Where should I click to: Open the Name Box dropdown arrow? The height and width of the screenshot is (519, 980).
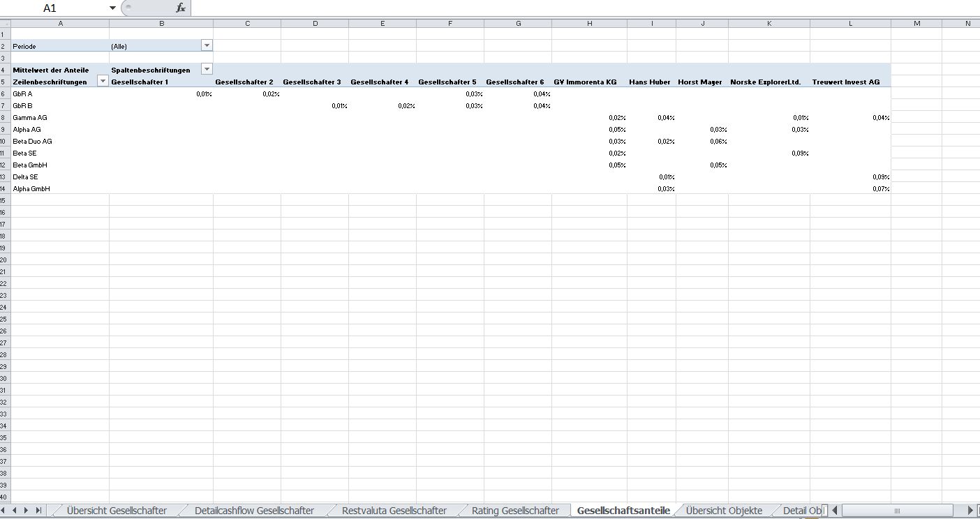click(112, 8)
